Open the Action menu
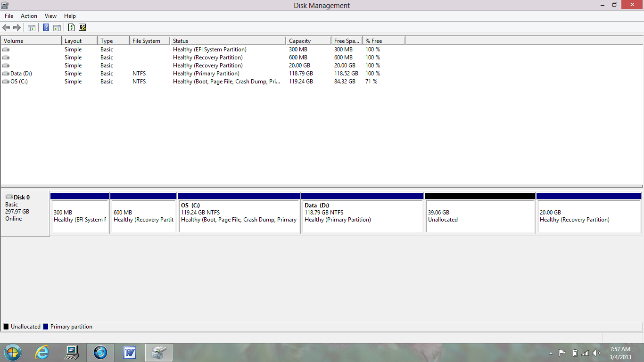This screenshot has width=644, height=362. (x=29, y=16)
